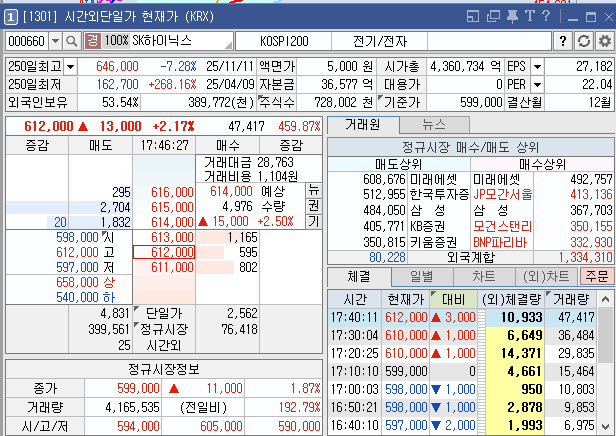Open the EPS dropdown arrow

pos(537,66)
